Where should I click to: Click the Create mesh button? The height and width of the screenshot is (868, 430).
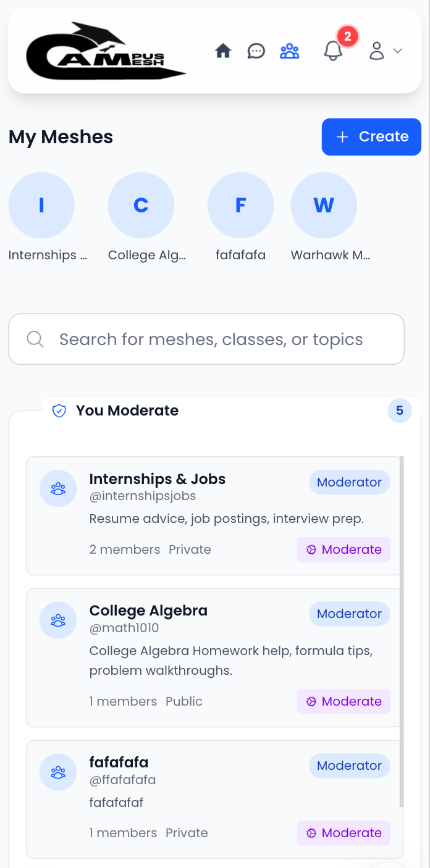(371, 136)
